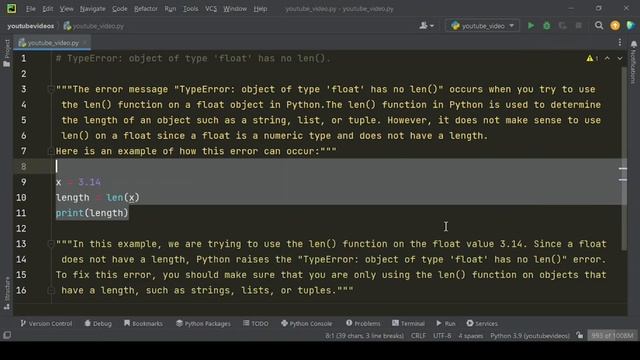
Task: Open the Navigate menu
Action: click(93, 9)
